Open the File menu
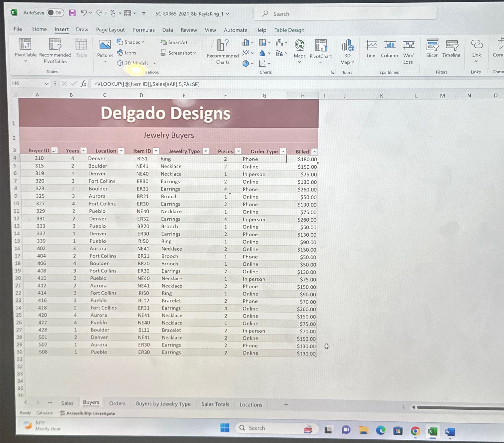Viewport: 504px width, 443px height. (18, 29)
